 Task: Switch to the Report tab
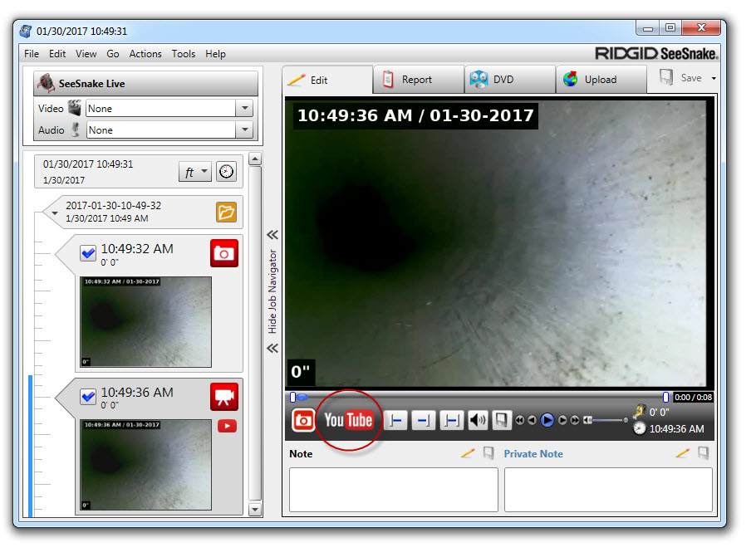pyautogui.click(x=419, y=80)
